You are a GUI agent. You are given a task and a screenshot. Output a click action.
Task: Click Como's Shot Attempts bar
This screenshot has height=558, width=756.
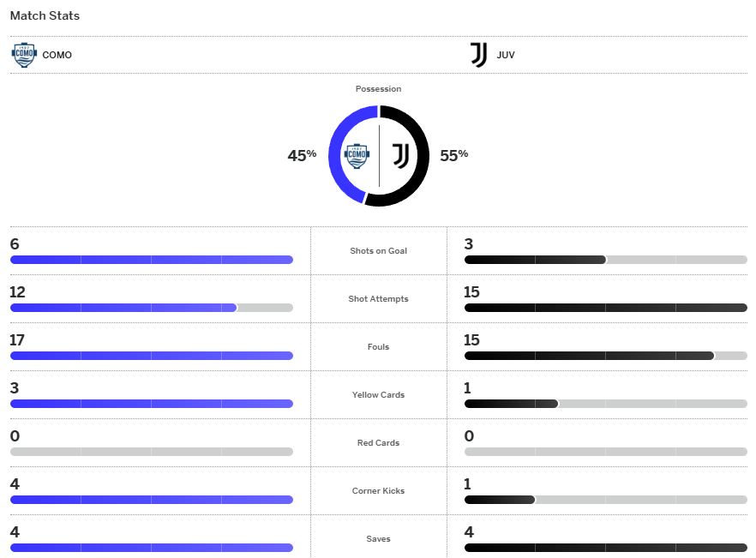tap(123, 308)
